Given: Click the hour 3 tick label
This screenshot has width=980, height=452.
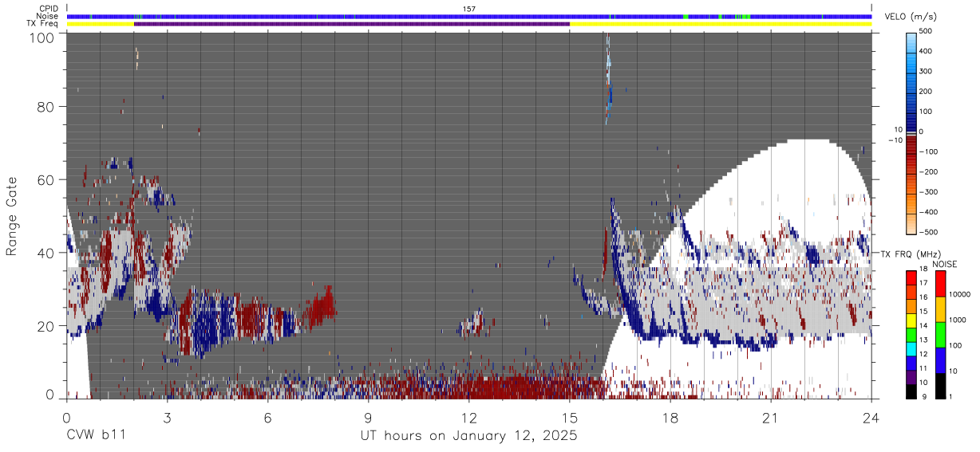Looking at the screenshot, I should pos(167,417).
